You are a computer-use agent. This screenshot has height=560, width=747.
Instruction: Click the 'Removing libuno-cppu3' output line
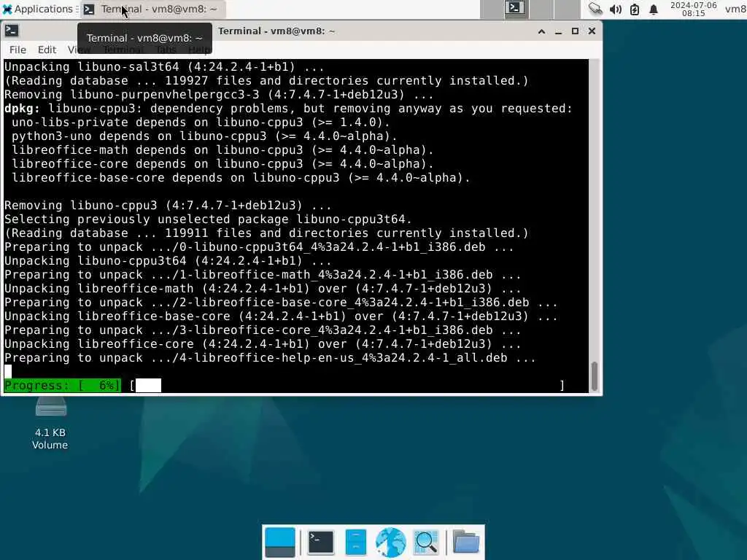[168, 206]
